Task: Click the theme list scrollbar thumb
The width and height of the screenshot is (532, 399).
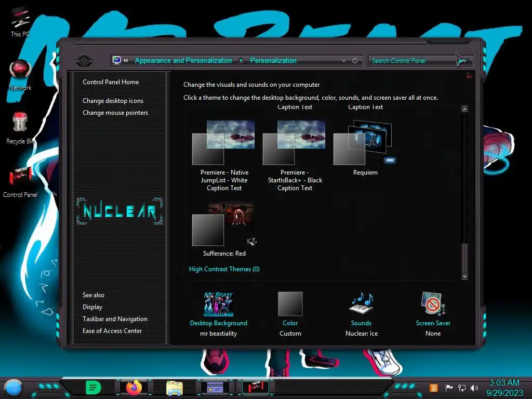Action: pyautogui.click(x=465, y=258)
